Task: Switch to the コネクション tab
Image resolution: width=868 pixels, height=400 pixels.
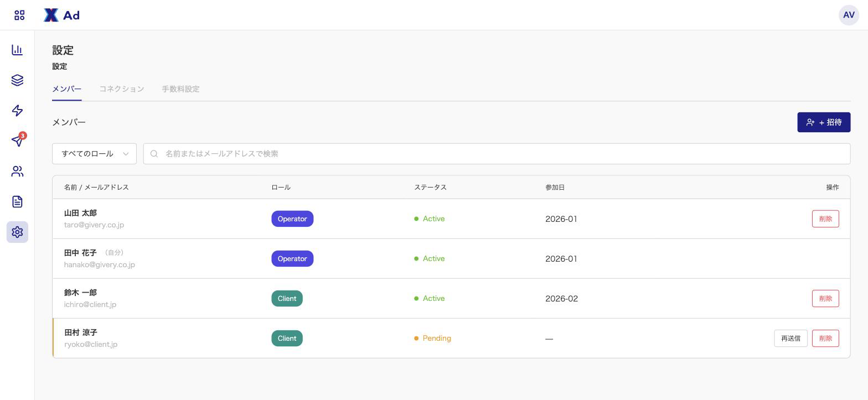Action: (x=122, y=89)
